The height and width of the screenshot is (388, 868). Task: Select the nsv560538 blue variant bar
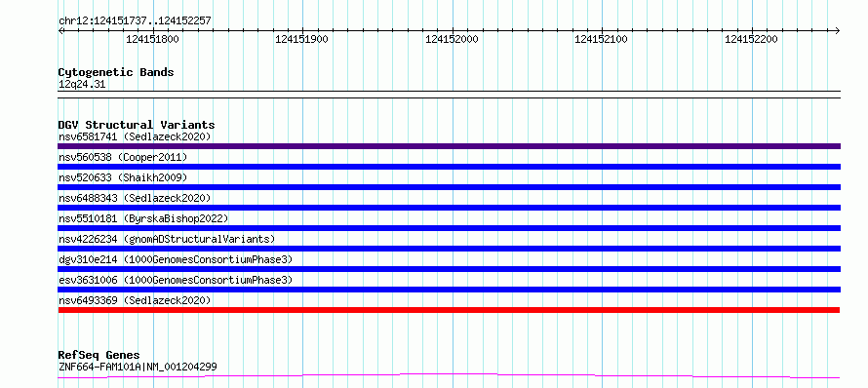pyautogui.click(x=449, y=167)
